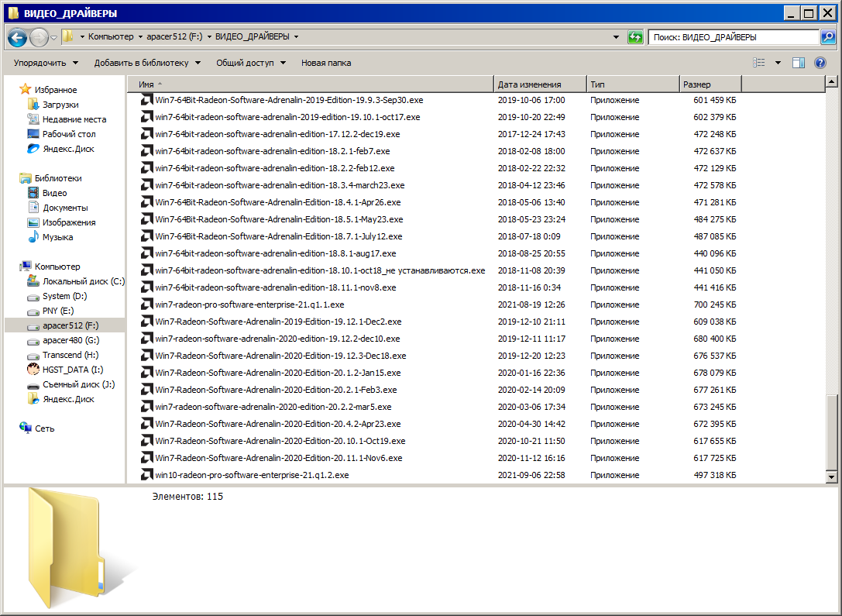Select Win7-Radeon-Software-Adrenalin-2020-Edition-20.4.2-Apr23.exe

(277, 424)
